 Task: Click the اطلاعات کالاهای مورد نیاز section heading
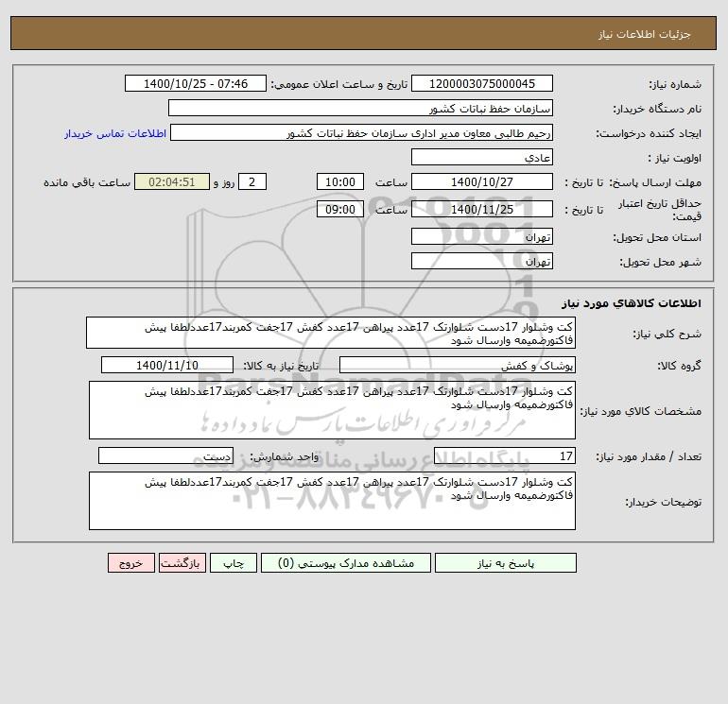632,303
